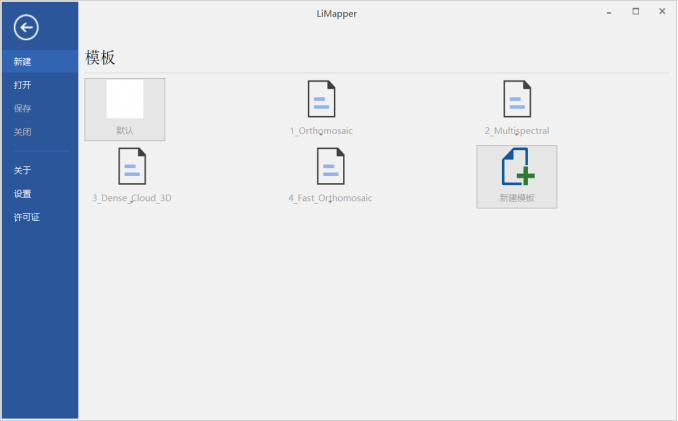Image resolution: width=678 pixels, height=421 pixels.
Task: Pick the 2_Multispectral template document icon
Action: point(517,99)
